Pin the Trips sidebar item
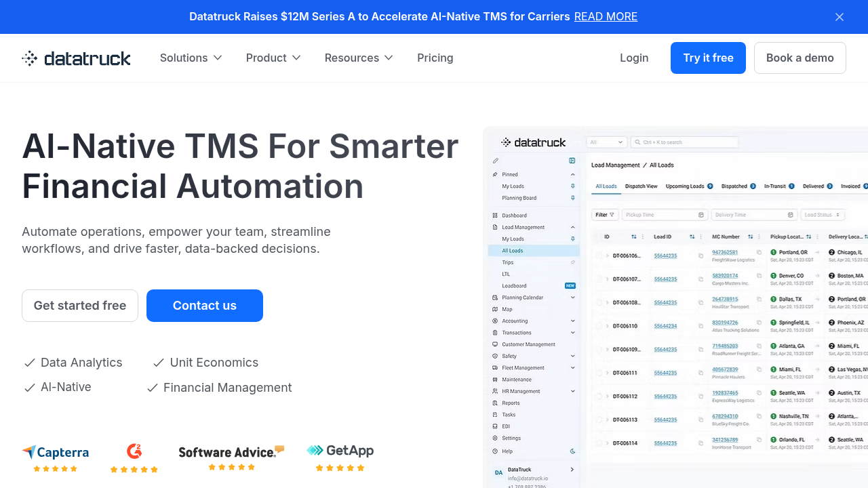 pyautogui.click(x=573, y=262)
